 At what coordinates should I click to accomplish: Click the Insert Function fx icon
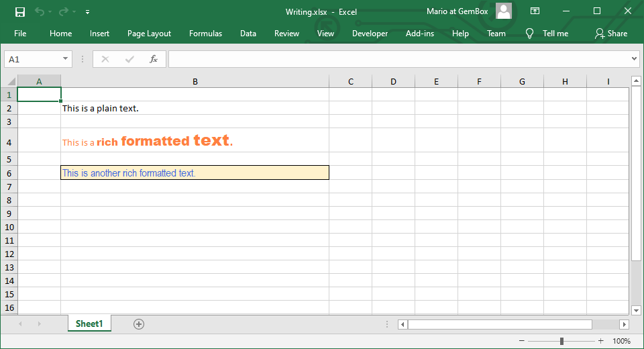pos(153,59)
